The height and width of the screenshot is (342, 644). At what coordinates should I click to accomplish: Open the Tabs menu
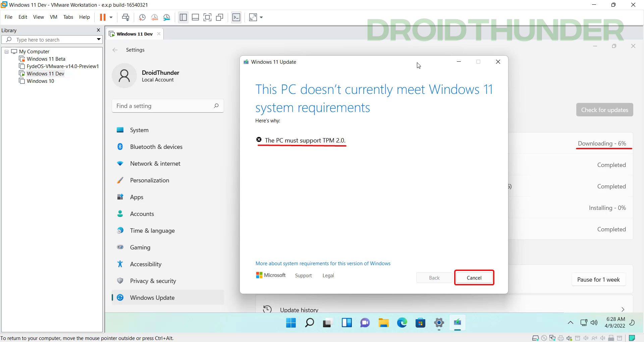point(68,17)
